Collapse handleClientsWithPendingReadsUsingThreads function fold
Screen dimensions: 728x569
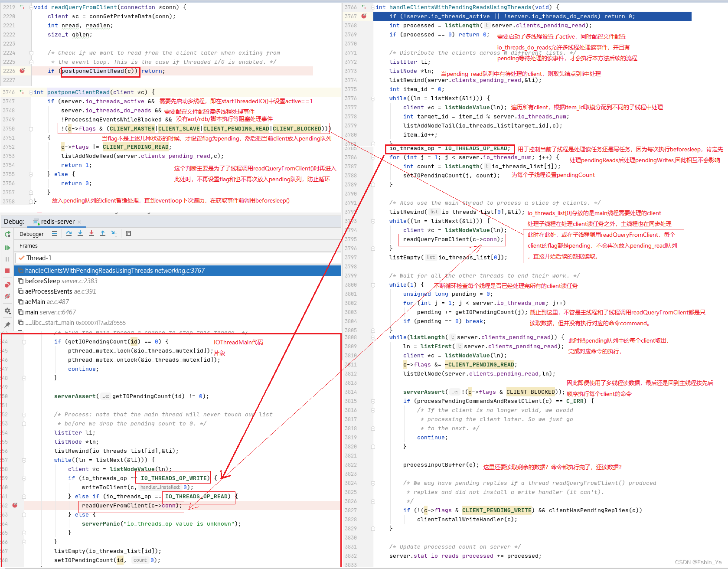373,7
